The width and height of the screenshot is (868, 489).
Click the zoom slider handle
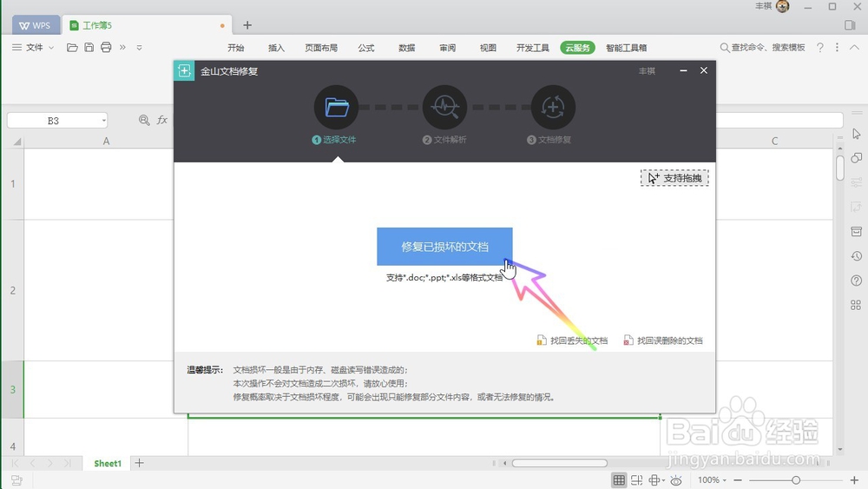click(x=796, y=480)
